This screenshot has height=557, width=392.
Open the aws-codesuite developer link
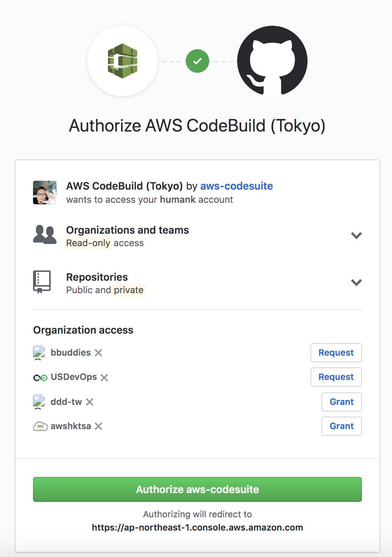(236, 186)
